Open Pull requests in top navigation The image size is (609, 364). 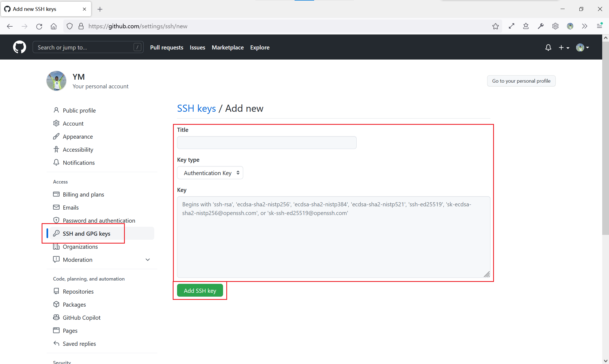[166, 48]
